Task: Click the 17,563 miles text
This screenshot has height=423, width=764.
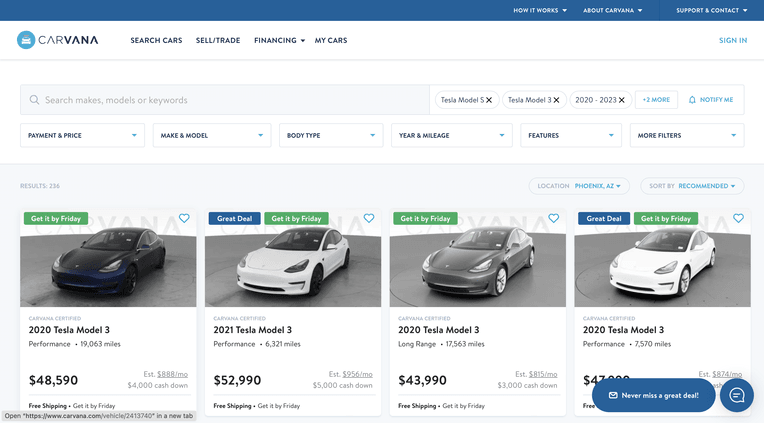Action: click(465, 344)
